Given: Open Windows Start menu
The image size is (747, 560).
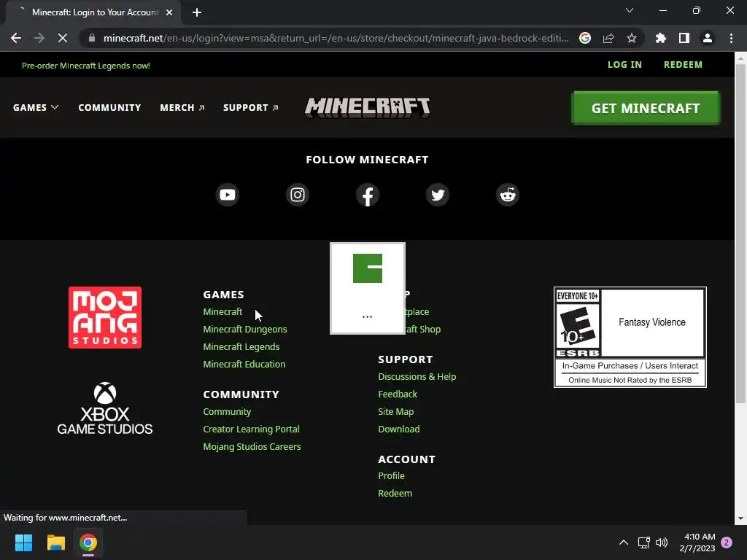Looking at the screenshot, I should point(23,542).
